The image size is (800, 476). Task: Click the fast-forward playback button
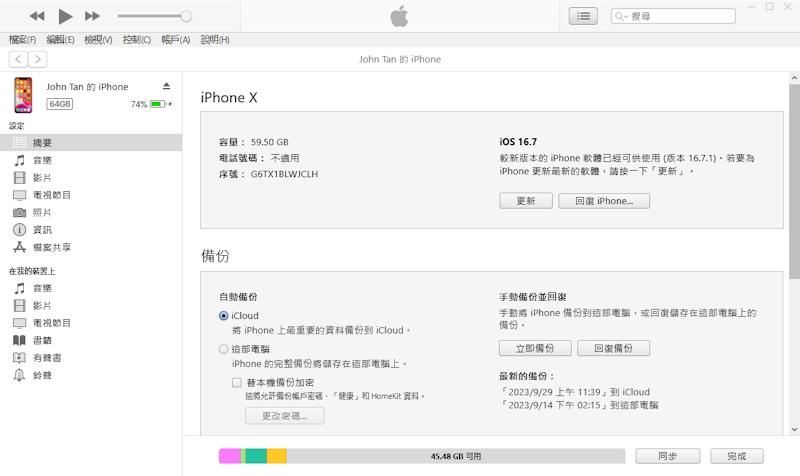pos(92,16)
